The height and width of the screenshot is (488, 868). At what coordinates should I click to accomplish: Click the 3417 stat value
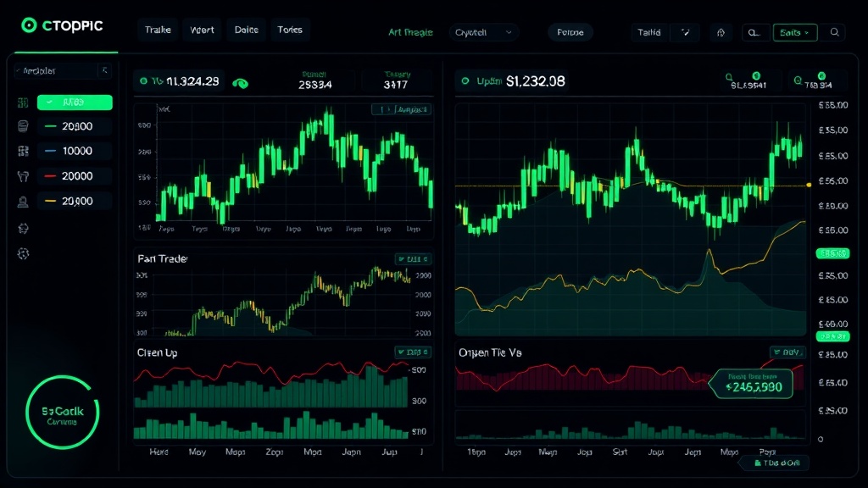pos(395,85)
